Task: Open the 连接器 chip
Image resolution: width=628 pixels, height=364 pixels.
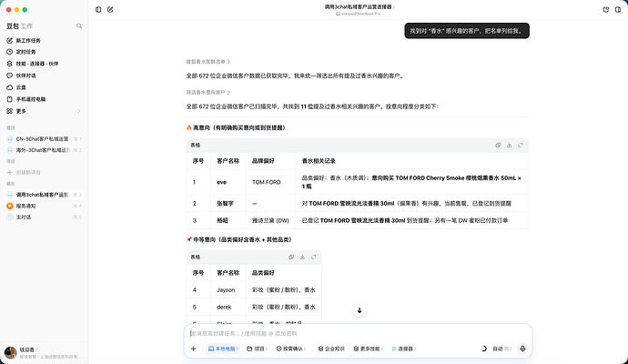Action: point(403,349)
